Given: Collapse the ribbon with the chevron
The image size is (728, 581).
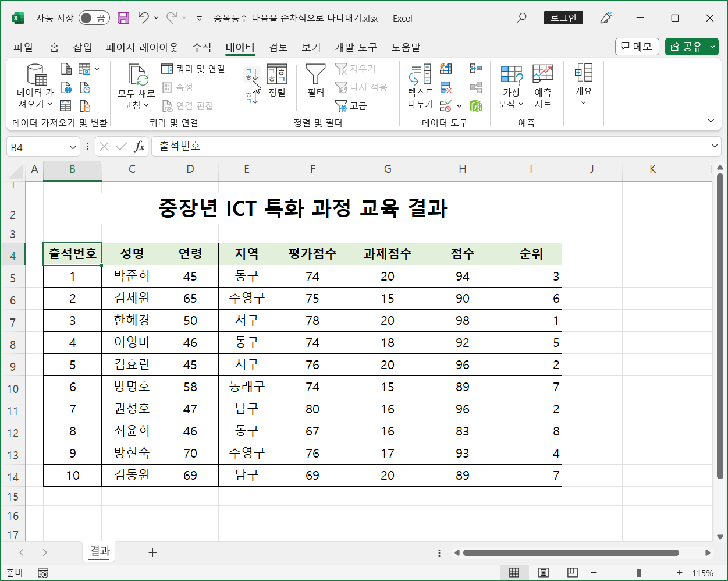Looking at the screenshot, I should [x=711, y=121].
